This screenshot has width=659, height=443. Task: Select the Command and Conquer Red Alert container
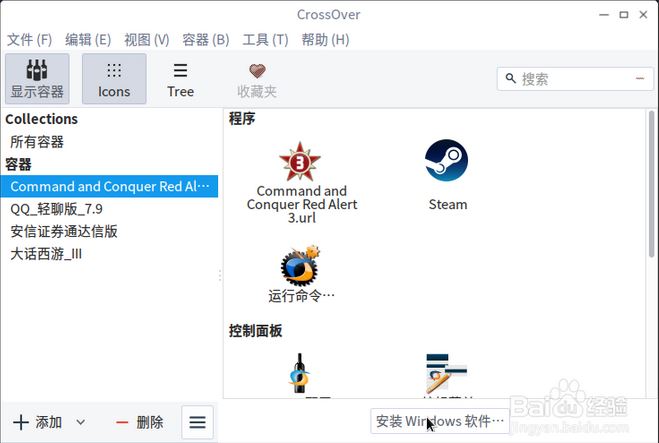click(109, 186)
